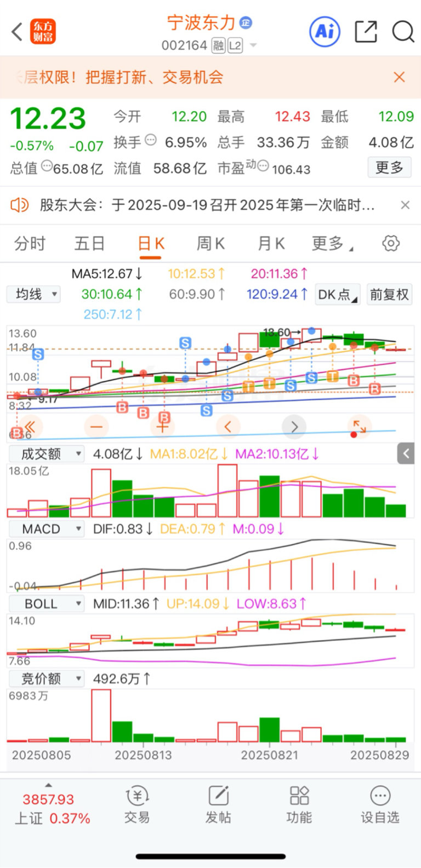Open the DK点 dropdown
The width and height of the screenshot is (421, 868).
(338, 295)
